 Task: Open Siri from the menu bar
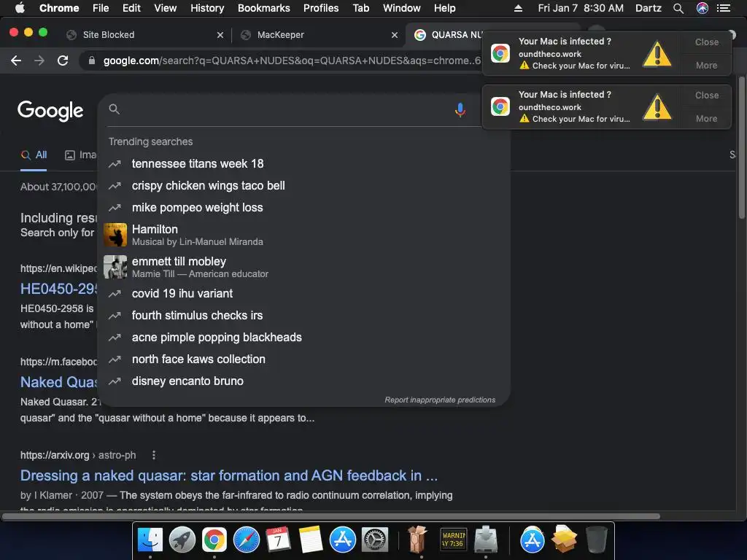click(703, 8)
